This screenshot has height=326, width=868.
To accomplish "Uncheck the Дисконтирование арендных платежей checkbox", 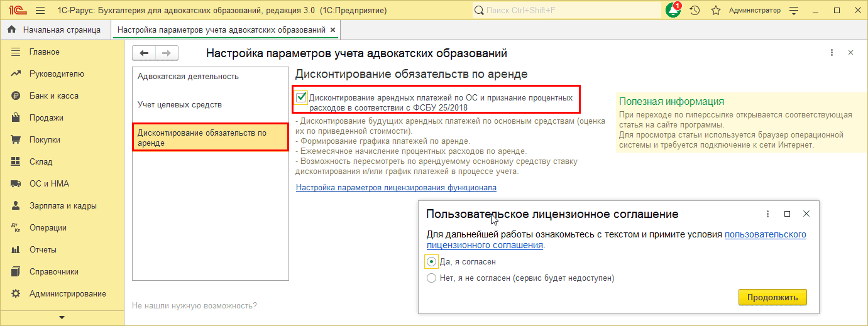I will (302, 97).
